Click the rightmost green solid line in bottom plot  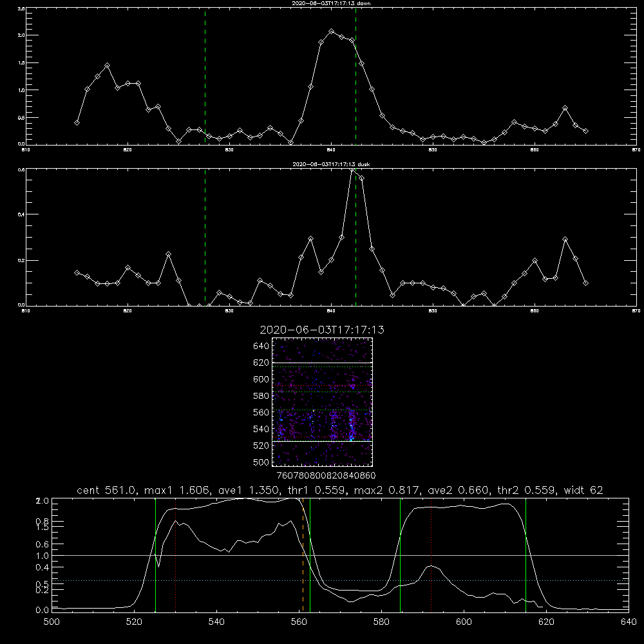(x=526, y=555)
